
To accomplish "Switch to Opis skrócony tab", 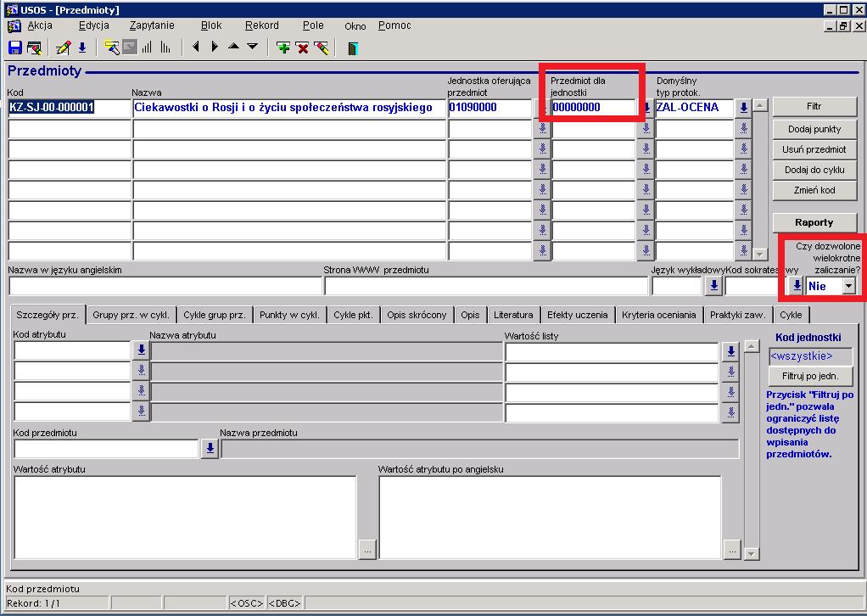I will (417, 315).
